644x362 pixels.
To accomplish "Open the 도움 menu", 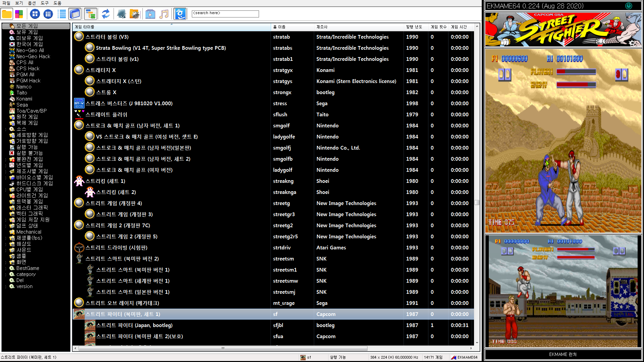I will tap(57, 3).
